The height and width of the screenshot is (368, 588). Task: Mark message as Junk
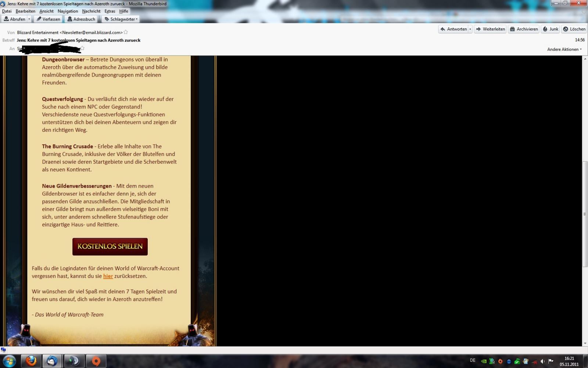(x=550, y=29)
